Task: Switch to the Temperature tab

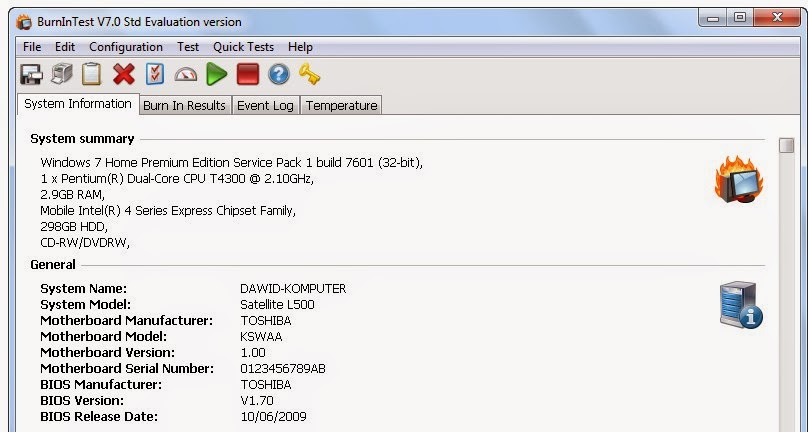Action: pyautogui.click(x=341, y=105)
